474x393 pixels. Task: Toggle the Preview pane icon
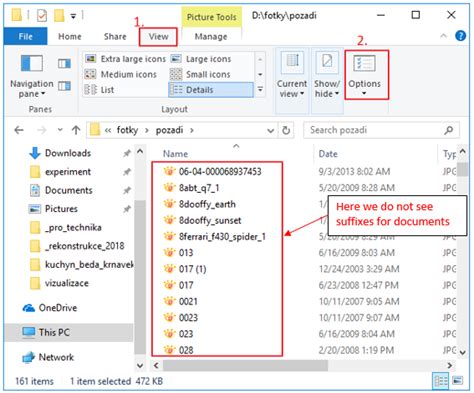pos(64,63)
